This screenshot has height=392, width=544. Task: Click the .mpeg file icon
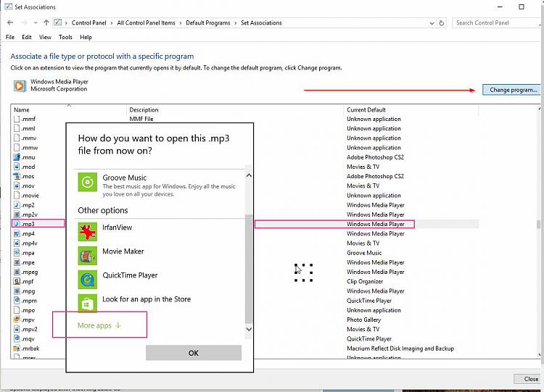(17, 272)
